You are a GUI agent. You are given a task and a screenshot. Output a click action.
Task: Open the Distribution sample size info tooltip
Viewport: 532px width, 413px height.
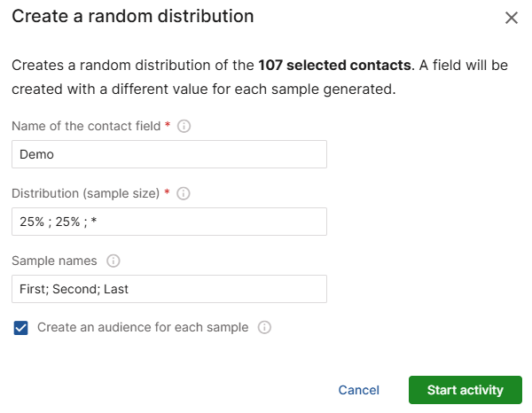click(x=184, y=193)
